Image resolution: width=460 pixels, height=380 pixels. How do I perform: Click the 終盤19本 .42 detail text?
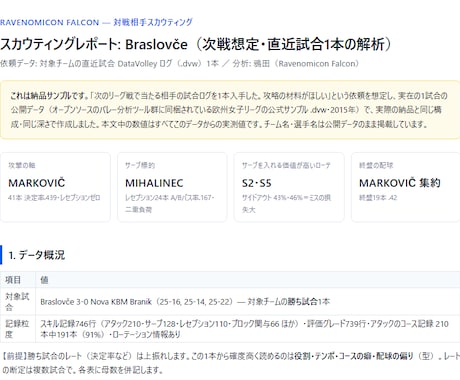[x=378, y=198]
